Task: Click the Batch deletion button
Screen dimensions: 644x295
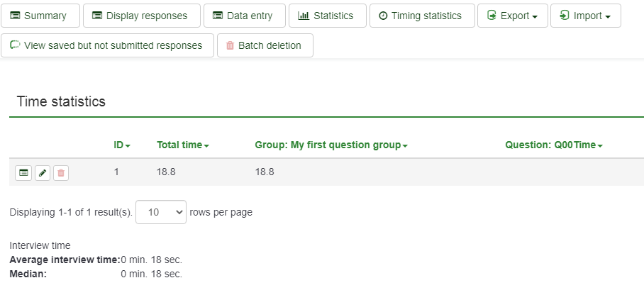Action: point(265,45)
